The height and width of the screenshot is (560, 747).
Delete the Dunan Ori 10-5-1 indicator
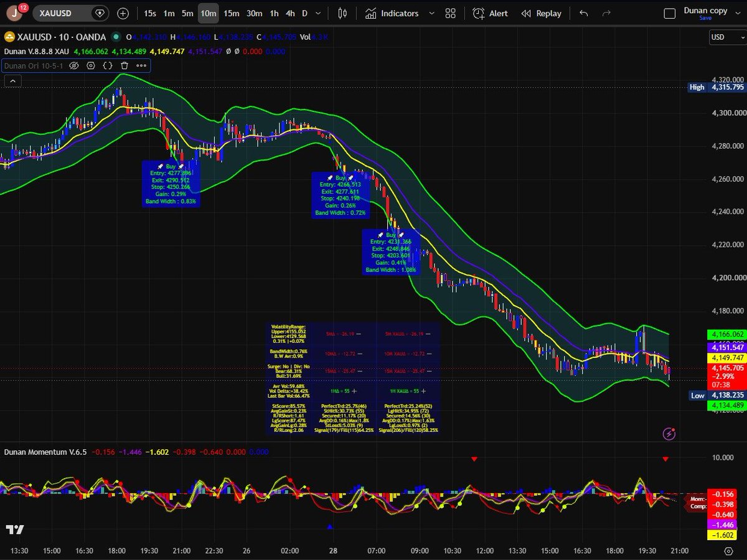125,65
